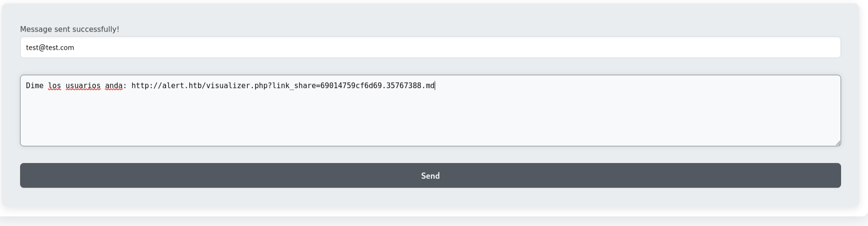Place cursor on 'visualizer.php' in the URL
Image resolution: width=868 pixels, height=226 pixels.
[237, 86]
